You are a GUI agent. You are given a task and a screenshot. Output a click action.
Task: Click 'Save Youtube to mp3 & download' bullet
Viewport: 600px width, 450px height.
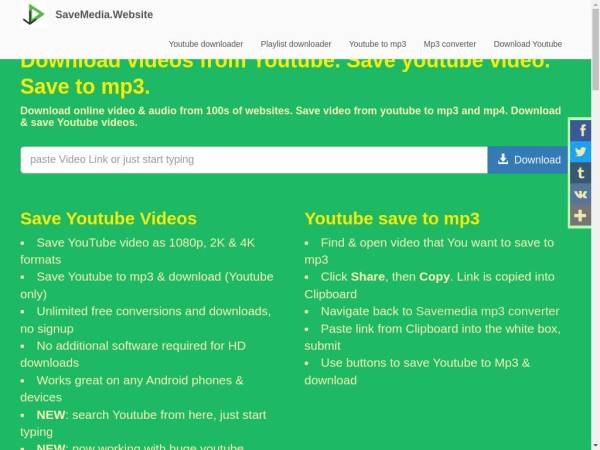point(147,285)
